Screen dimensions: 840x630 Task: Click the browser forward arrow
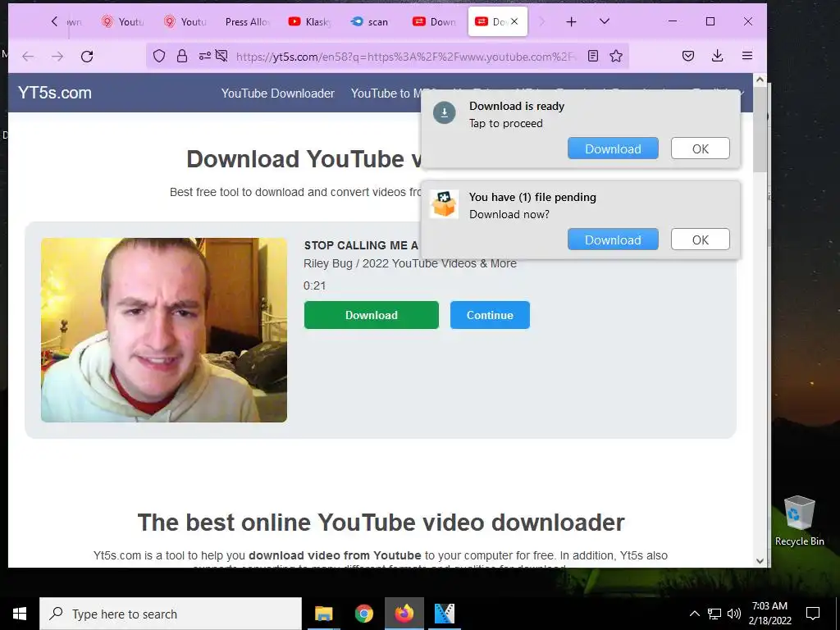click(57, 57)
